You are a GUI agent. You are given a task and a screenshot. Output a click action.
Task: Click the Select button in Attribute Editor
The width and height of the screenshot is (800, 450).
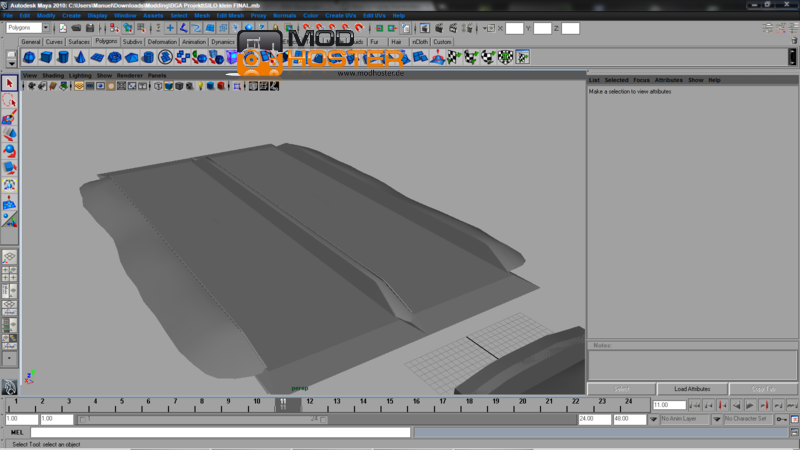tap(621, 389)
